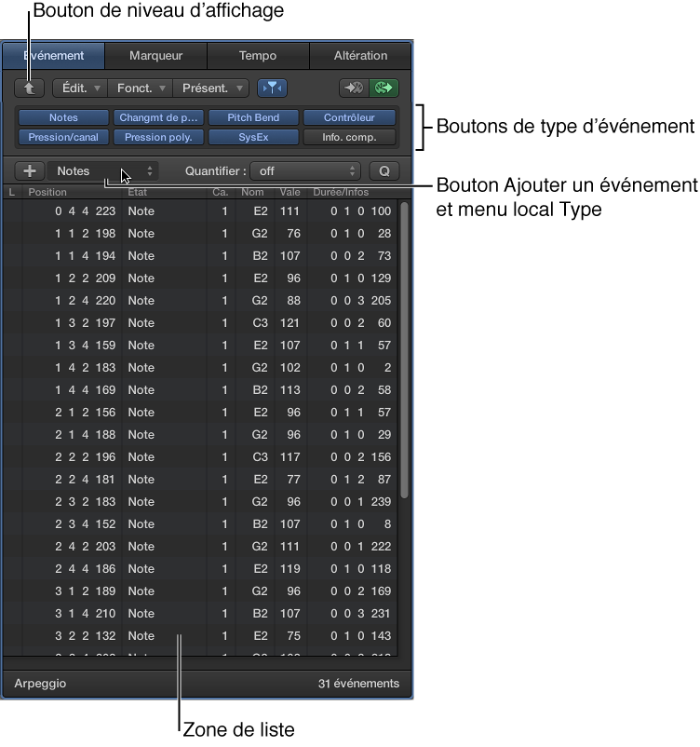Image resolution: width=700 pixels, height=747 pixels.
Task: Select the note at position 3 1 2 189
Action: point(200,591)
